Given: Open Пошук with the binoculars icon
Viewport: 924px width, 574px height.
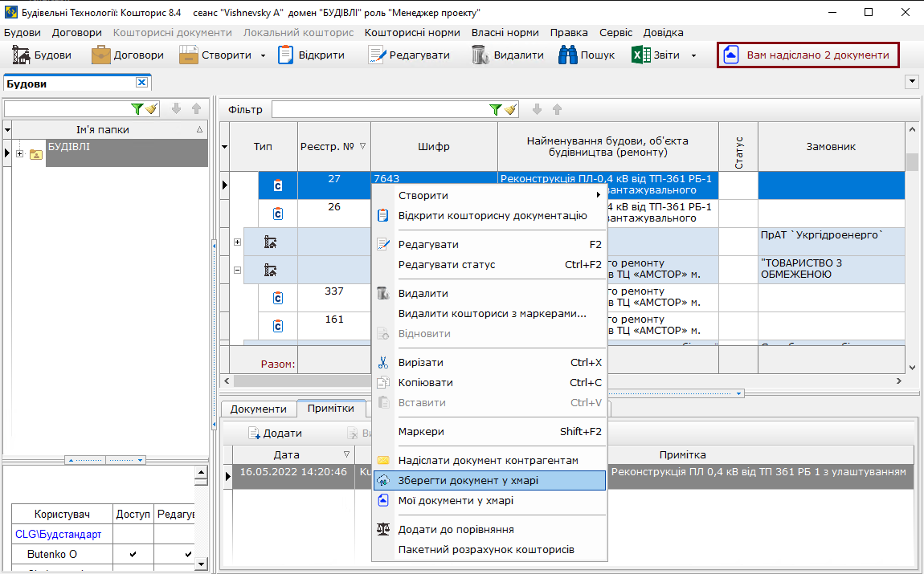Looking at the screenshot, I should [587, 55].
